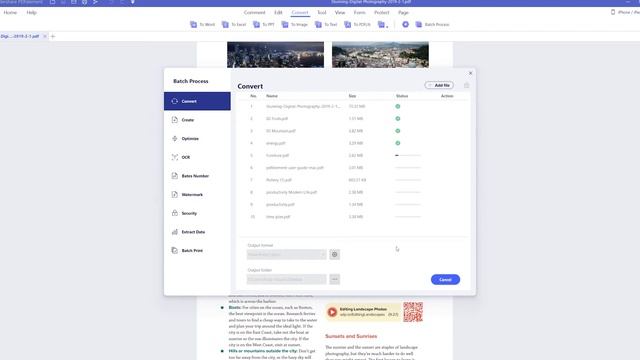Open conversion settings gear in toolbar
640x360 pixels.
click(x=405, y=24)
